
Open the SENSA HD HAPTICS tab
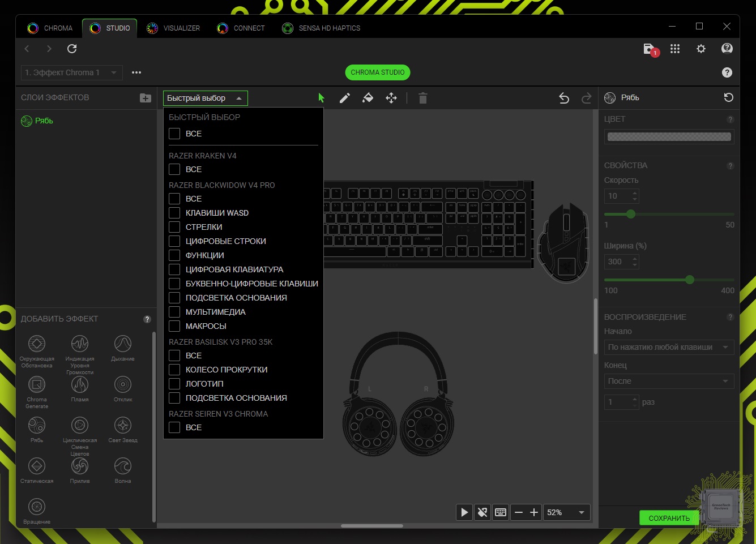click(x=321, y=28)
